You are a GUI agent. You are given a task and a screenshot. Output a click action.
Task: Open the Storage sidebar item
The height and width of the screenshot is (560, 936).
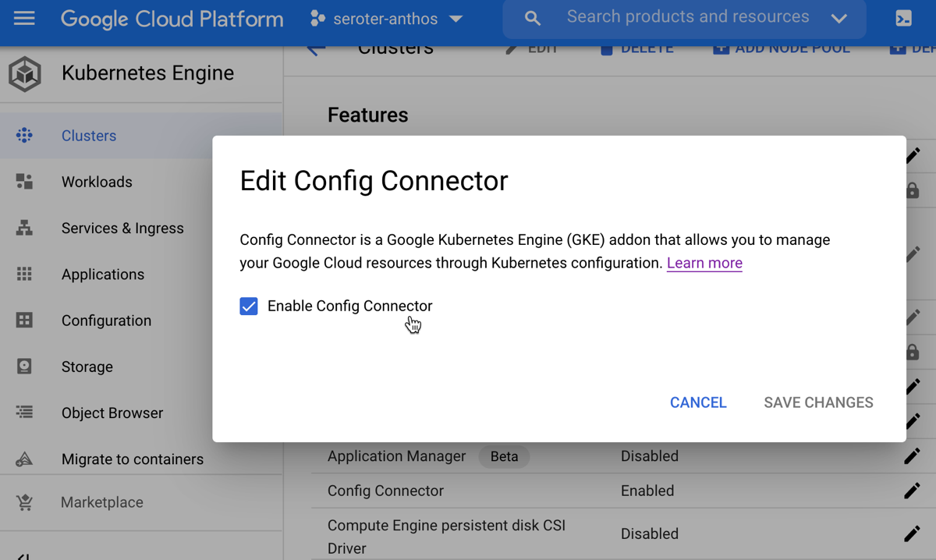87,367
